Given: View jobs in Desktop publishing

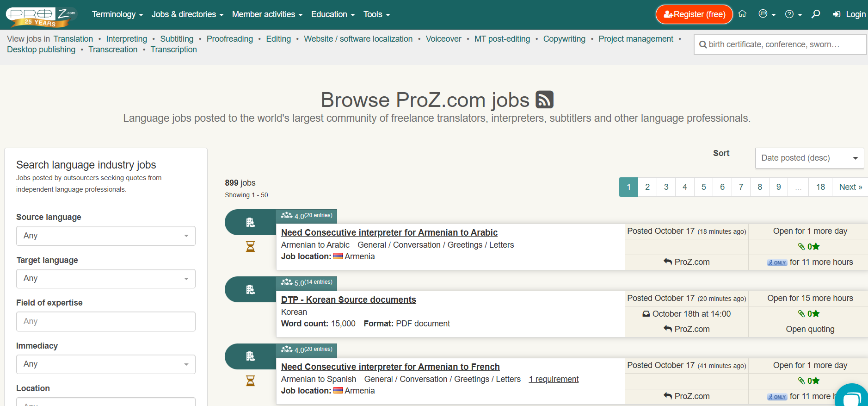Looking at the screenshot, I should coord(41,50).
